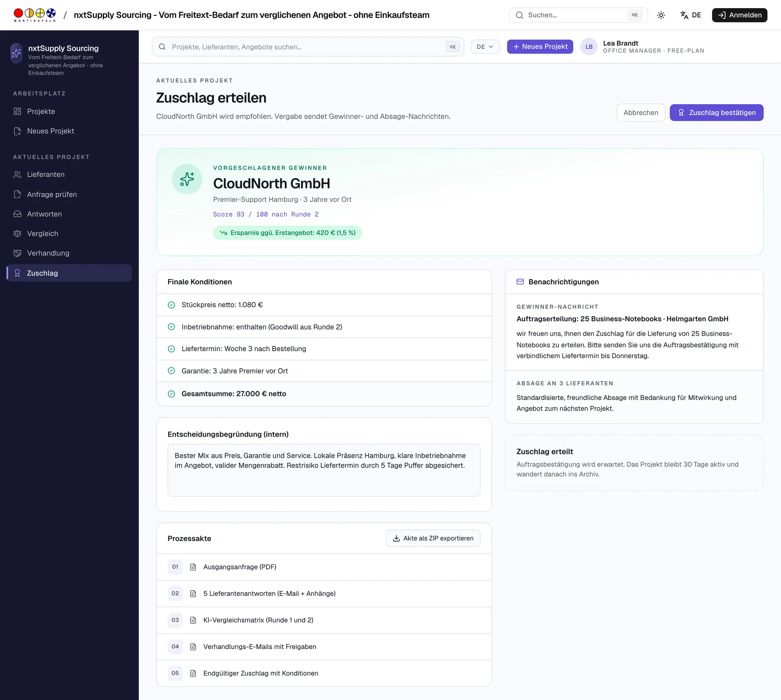The width and height of the screenshot is (781, 700).
Task: Click the Lea Brandt user name
Action: (x=620, y=43)
